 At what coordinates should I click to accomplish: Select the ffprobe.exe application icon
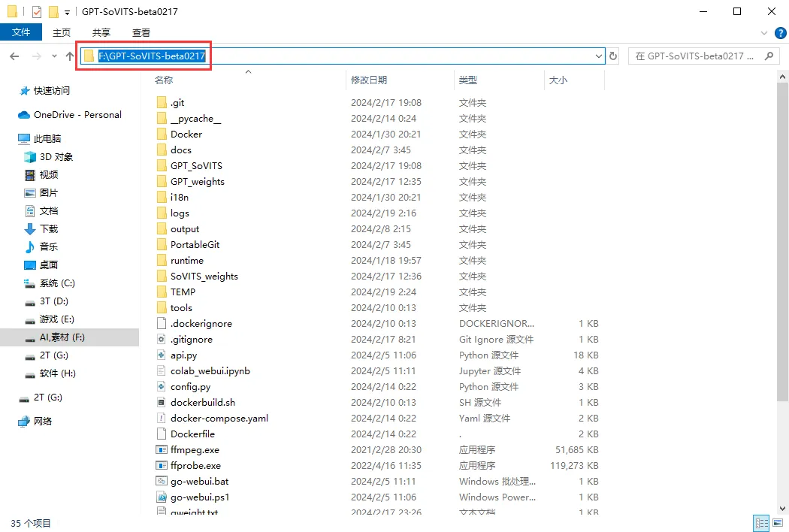162,466
